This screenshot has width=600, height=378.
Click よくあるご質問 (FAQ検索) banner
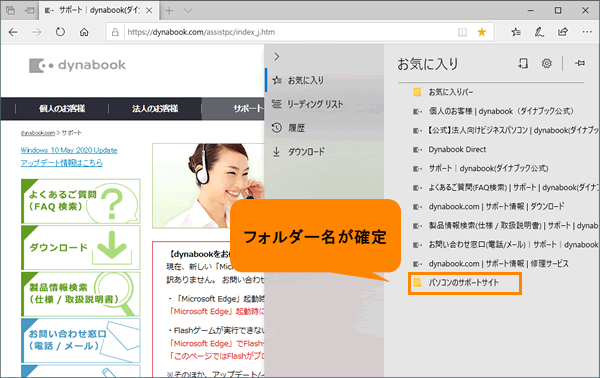tap(81, 201)
